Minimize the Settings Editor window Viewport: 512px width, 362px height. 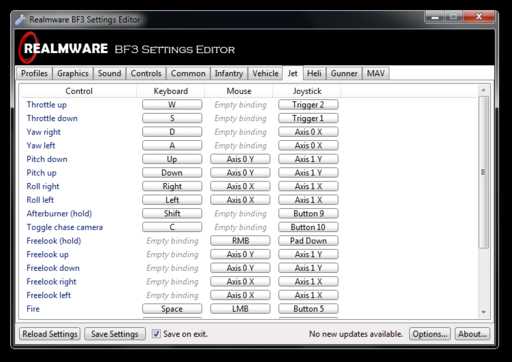pos(435,17)
